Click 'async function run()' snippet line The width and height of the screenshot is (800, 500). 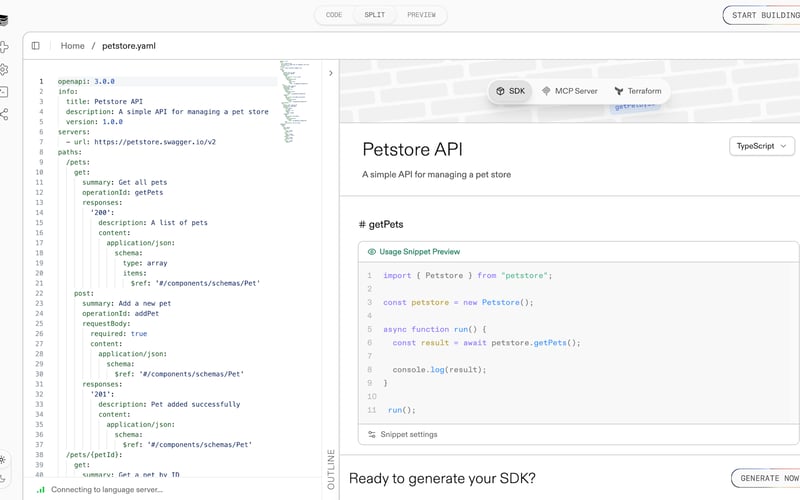tap(435, 330)
